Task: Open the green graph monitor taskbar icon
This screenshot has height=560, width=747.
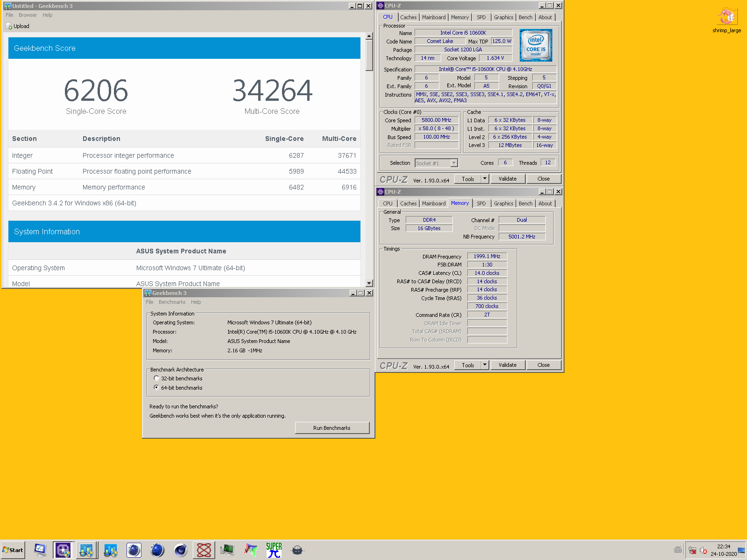Action: (227, 550)
